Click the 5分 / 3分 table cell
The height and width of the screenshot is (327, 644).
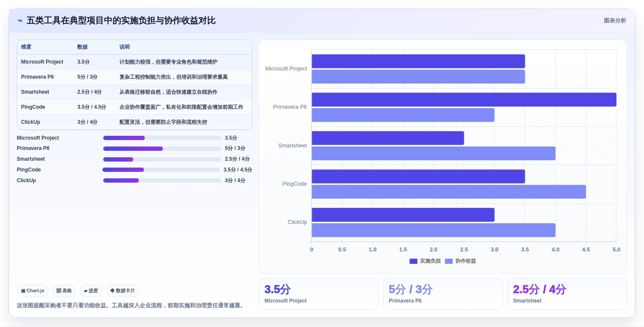[87, 77]
